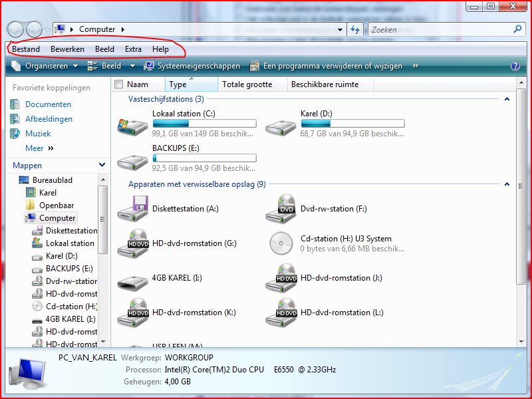Open the Bestand menu
532x399 pixels.
click(x=26, y=49)
